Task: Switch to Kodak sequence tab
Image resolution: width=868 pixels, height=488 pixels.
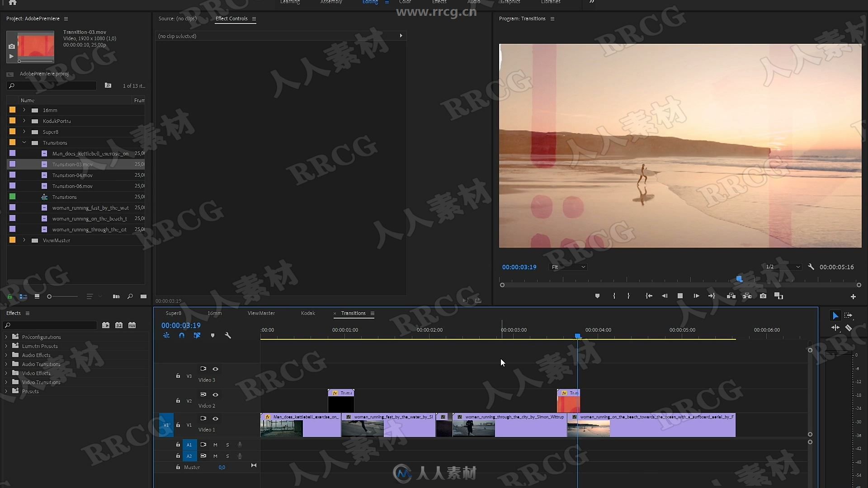Action: click(308, 313)
